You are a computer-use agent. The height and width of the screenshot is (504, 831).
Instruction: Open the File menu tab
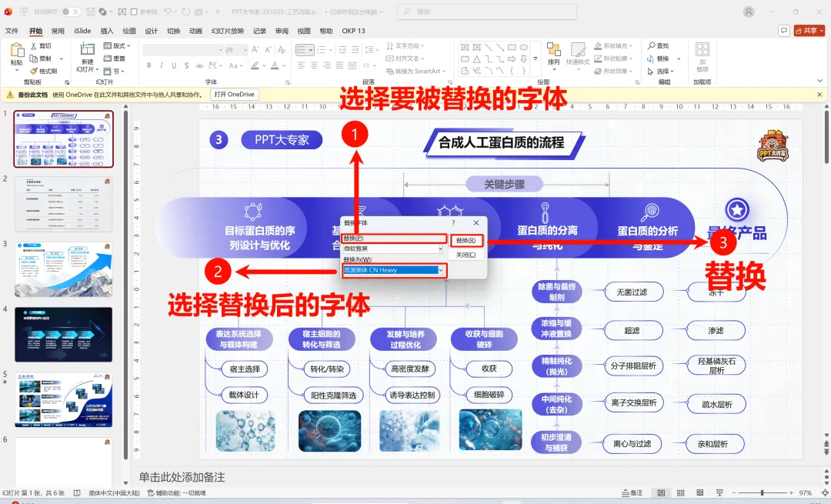12,31
